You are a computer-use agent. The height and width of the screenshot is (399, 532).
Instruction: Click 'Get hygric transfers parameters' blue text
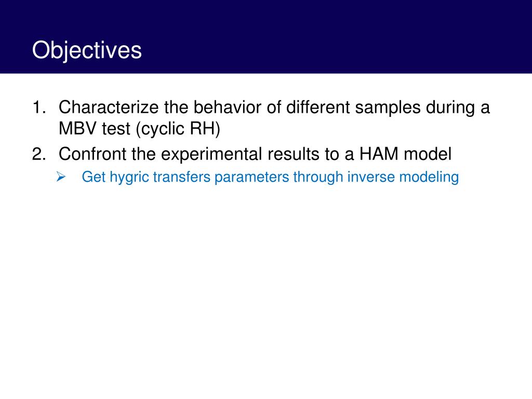[x=185, y=177]
